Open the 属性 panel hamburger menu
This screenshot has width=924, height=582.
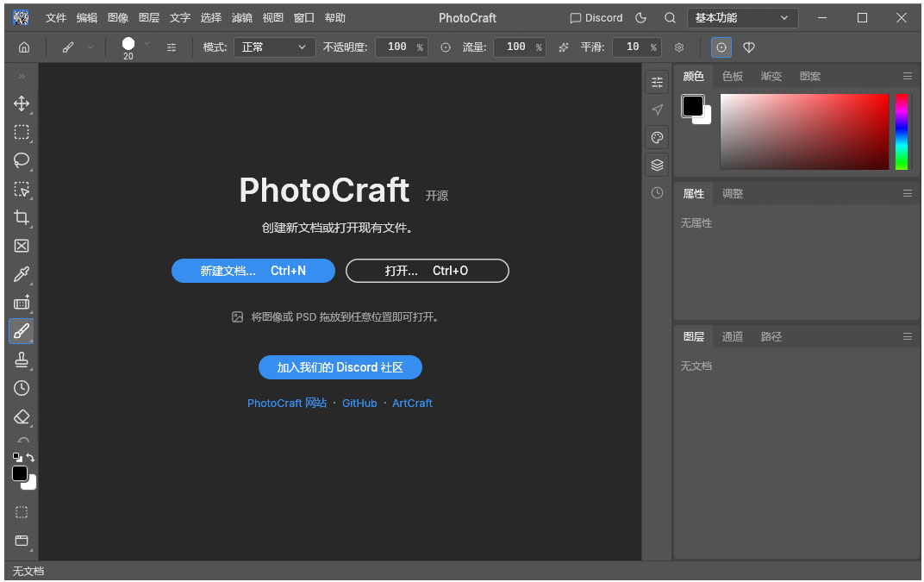tap(908, 193)
